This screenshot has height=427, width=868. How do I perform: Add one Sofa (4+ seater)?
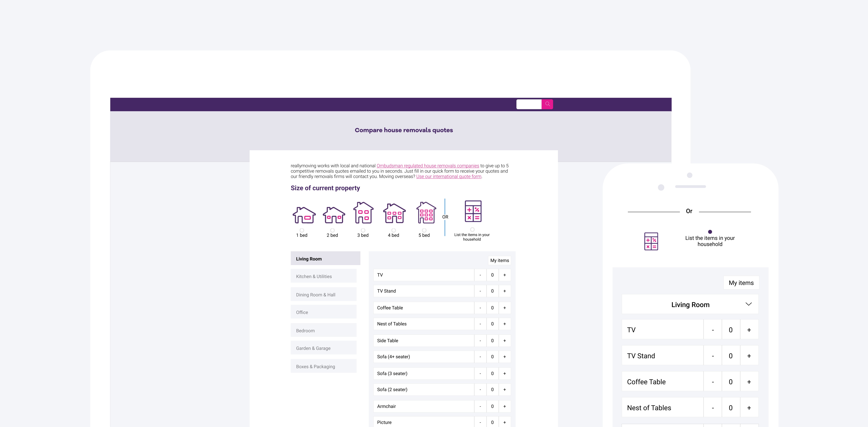pyautogui.click(x=504, y=357)
